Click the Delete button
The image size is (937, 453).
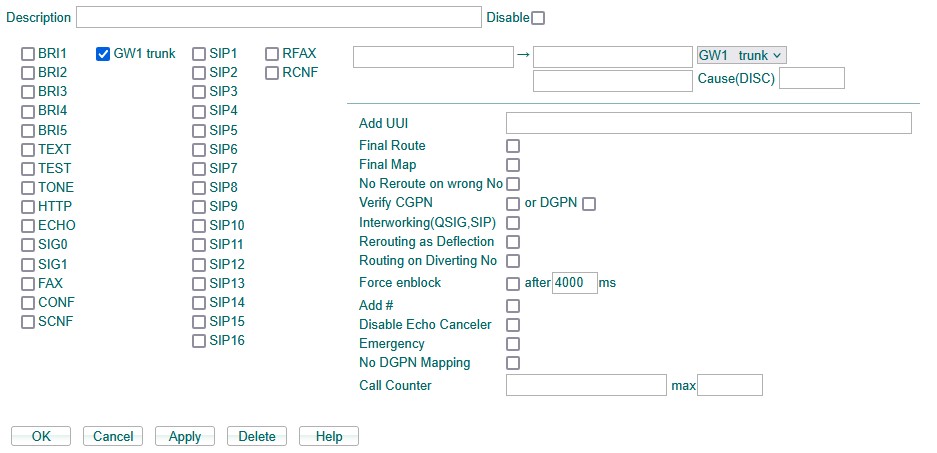[x=257, y=436]
